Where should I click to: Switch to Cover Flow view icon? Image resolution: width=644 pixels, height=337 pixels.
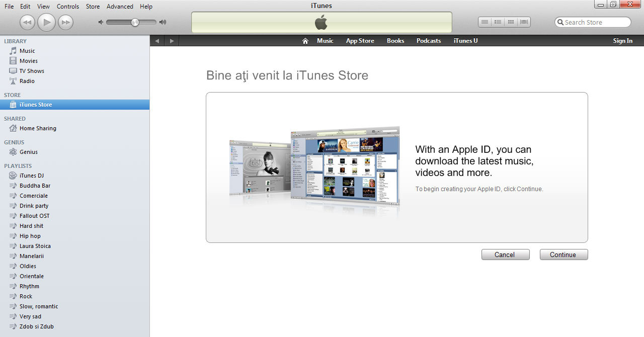[524, 22]
